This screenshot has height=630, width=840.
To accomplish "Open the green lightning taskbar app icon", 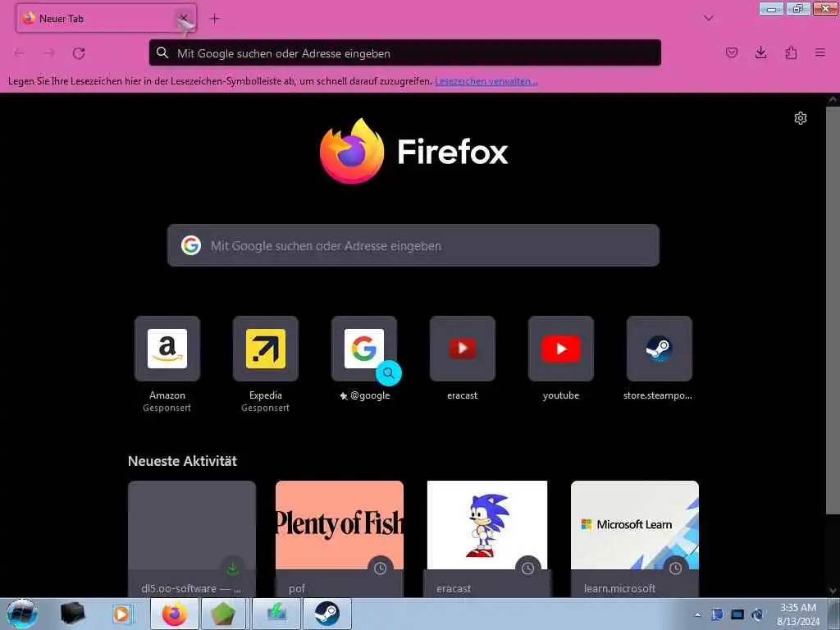I will [x=276, y=614].
